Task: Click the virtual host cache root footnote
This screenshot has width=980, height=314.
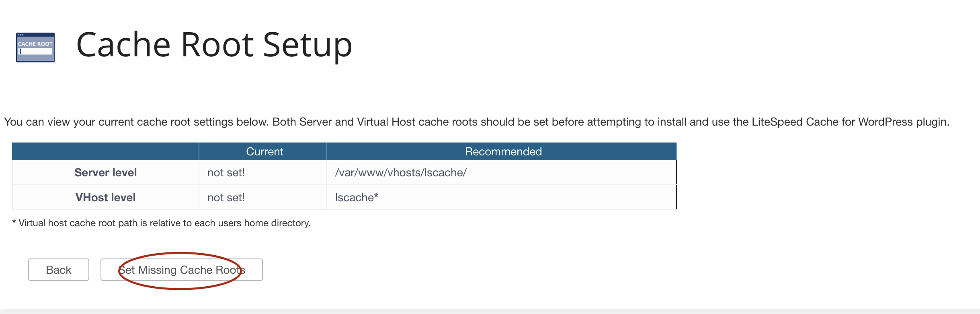Action: [162, 223]
